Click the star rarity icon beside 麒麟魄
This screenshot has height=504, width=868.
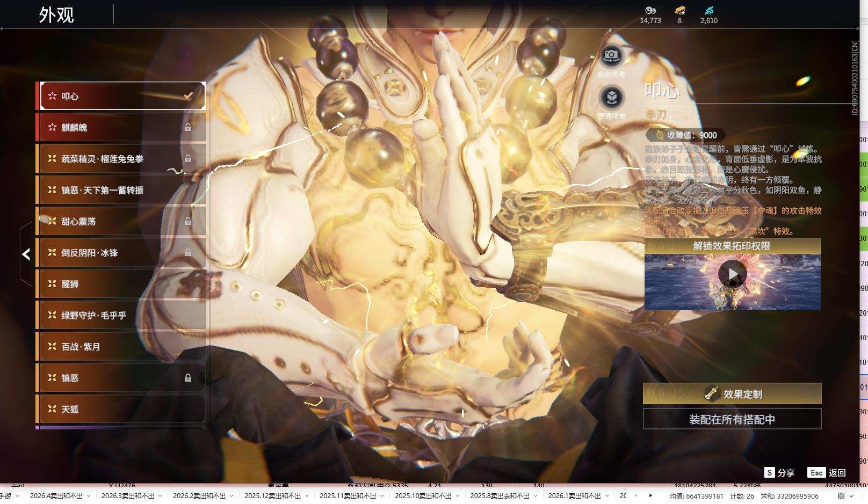click(52, 127)
